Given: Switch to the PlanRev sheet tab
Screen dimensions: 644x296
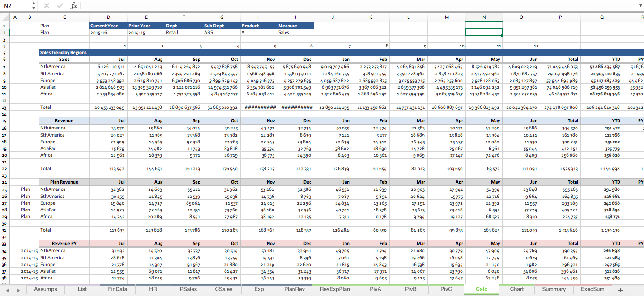Looking at the screenshot, I should coord(294,289).
